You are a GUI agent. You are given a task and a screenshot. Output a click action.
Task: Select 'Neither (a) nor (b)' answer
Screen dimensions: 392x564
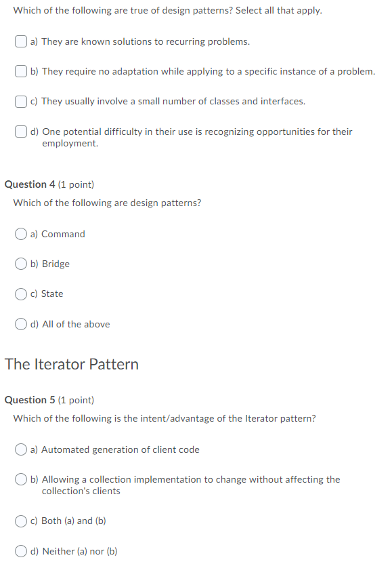click(x=21, y=551)
